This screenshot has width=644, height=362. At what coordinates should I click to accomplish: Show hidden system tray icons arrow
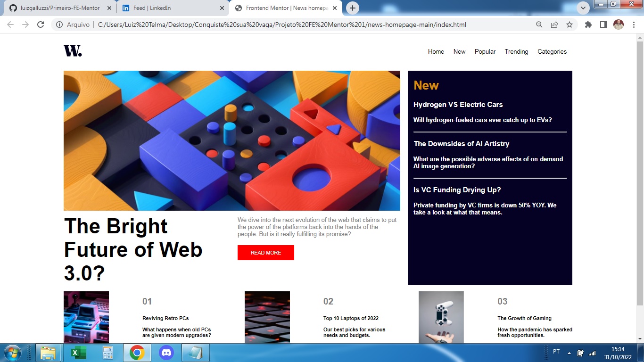[569, 353]
